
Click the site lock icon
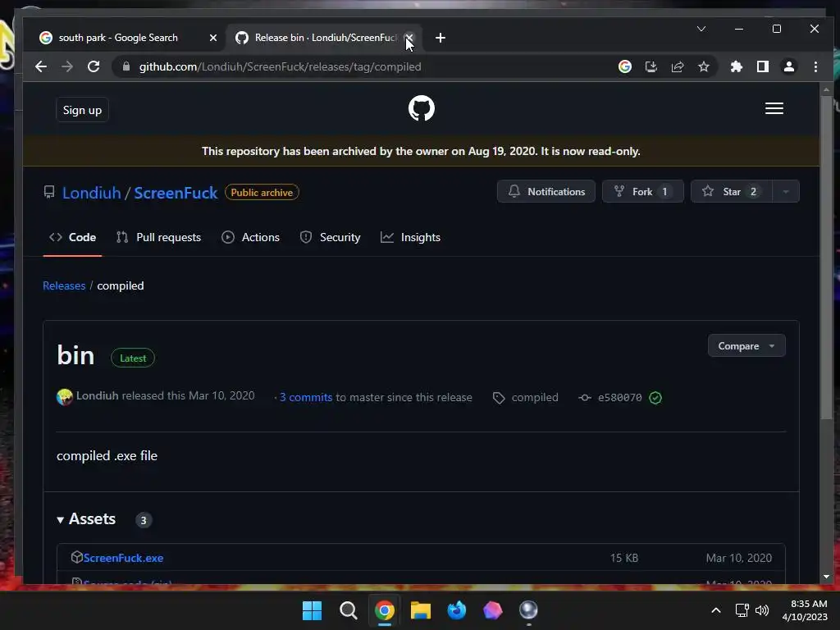[126, 66]
